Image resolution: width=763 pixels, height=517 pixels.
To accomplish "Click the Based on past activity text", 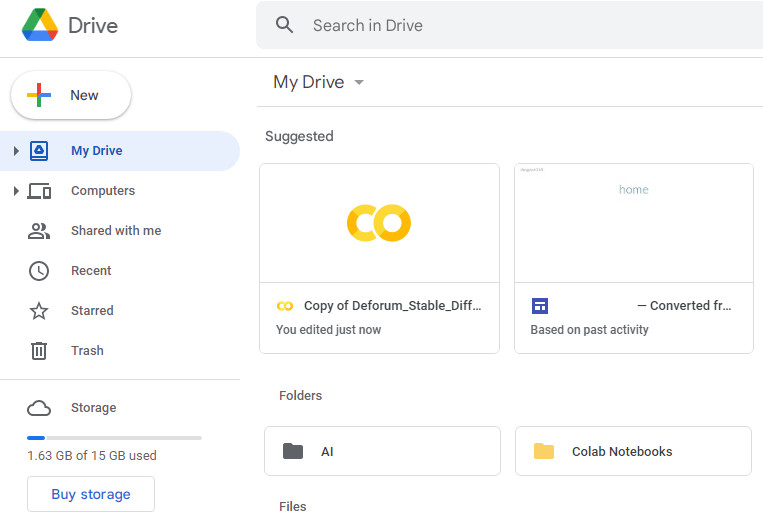I will (x=589, y=330).
